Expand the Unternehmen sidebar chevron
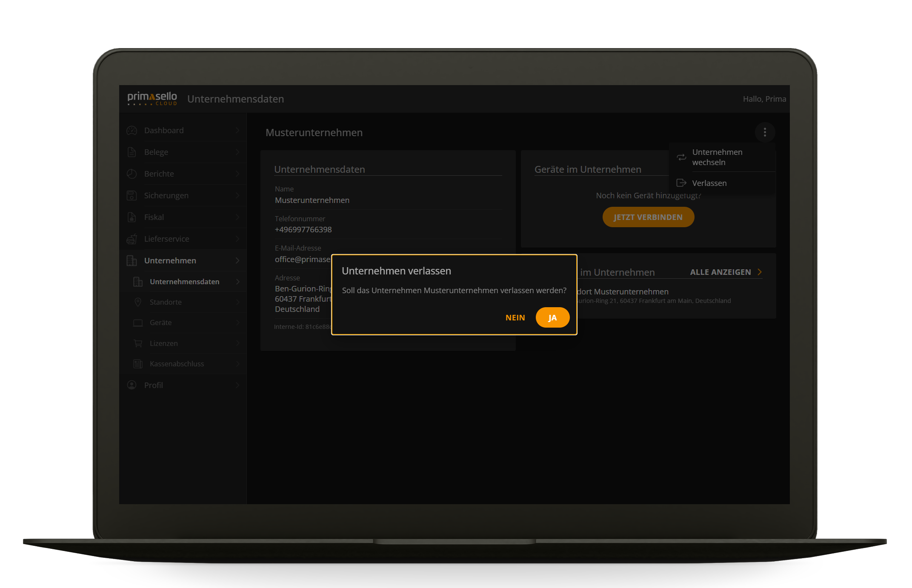The height and width of the screenshot is (588, 912). [x=237, y=261]
